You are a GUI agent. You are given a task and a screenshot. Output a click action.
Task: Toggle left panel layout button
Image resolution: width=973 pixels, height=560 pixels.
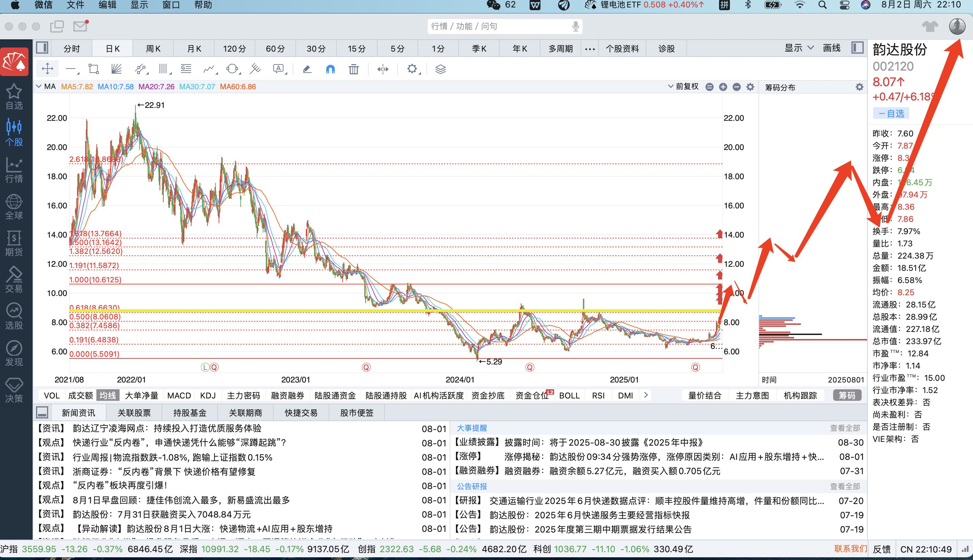(42, 48)
